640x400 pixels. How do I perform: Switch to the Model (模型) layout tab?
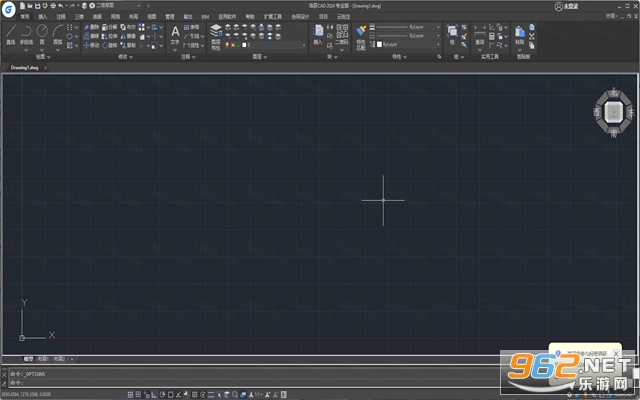[x=28, y=359]
